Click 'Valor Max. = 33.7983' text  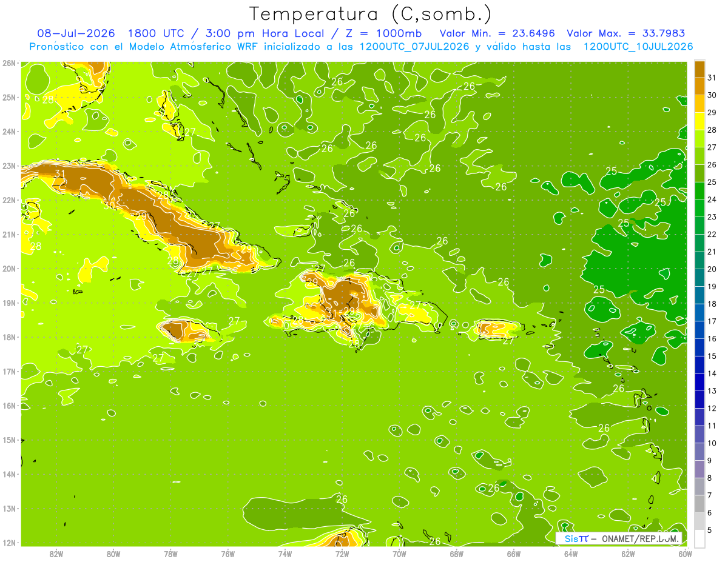(x=627, y=33)
